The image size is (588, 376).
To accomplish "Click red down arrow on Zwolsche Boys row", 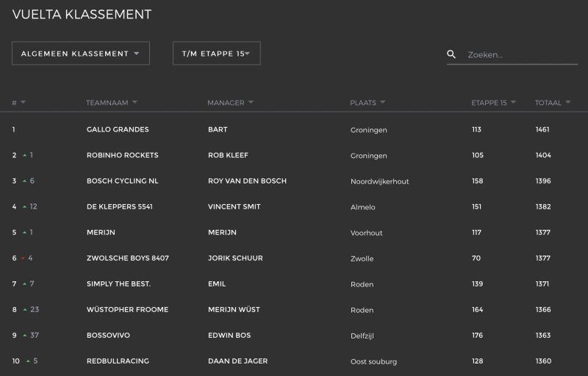I will (x=23, y=258).
